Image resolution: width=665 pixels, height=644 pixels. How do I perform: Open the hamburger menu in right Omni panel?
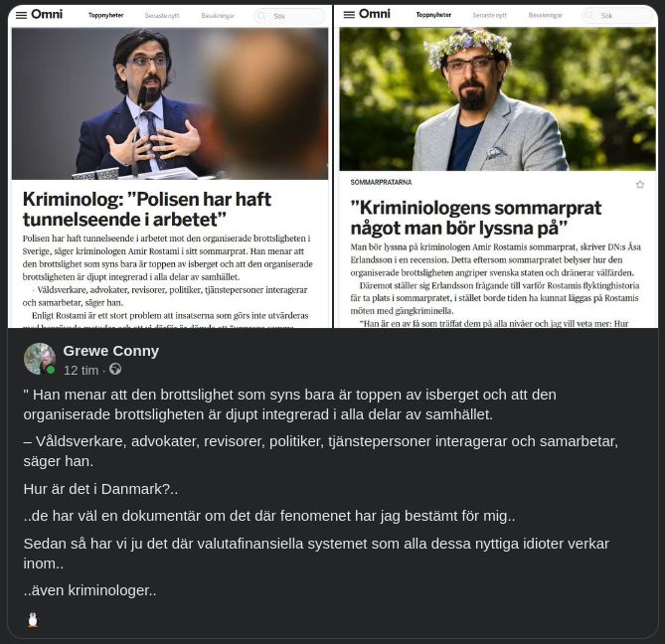click(349, 15)
